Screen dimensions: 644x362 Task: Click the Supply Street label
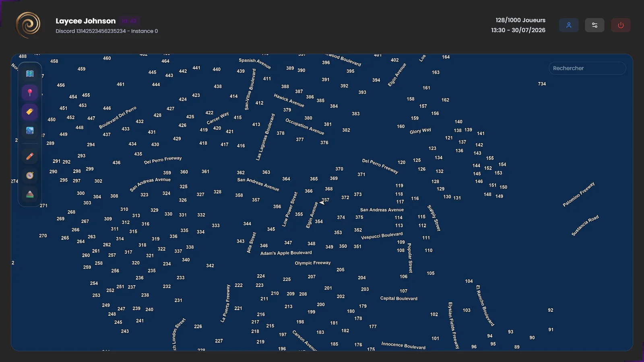point(434,218)
